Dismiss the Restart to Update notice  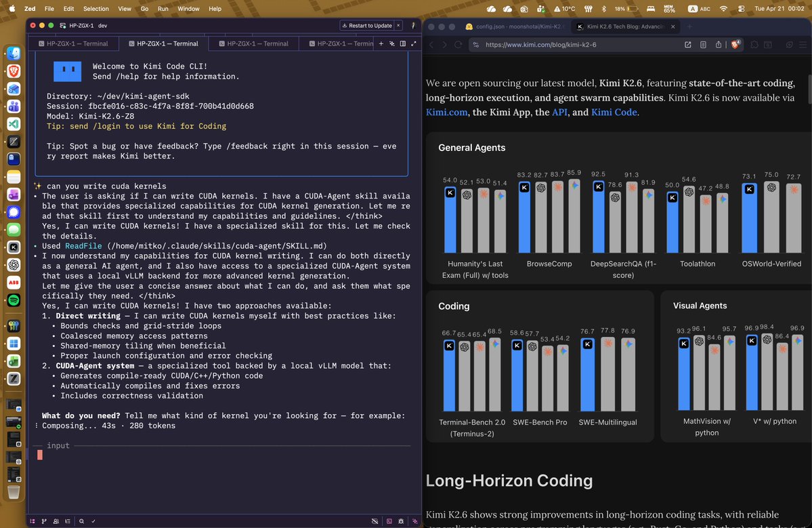pos(398,25)
